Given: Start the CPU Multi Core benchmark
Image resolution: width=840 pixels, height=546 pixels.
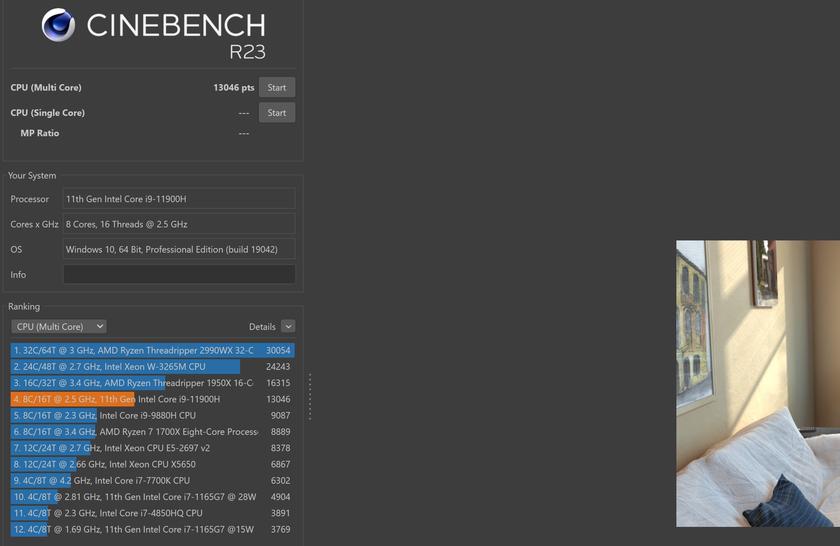Looking at the screenshot, I should (277, 88).
